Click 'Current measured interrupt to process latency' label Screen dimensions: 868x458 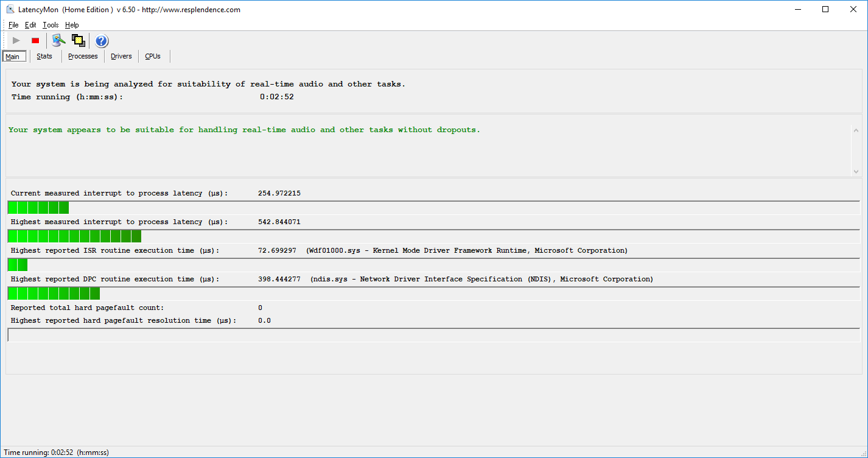coord(119,193)
